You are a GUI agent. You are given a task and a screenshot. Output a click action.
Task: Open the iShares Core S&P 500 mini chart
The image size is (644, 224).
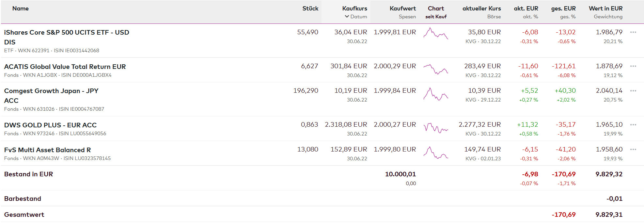point(436,34)
